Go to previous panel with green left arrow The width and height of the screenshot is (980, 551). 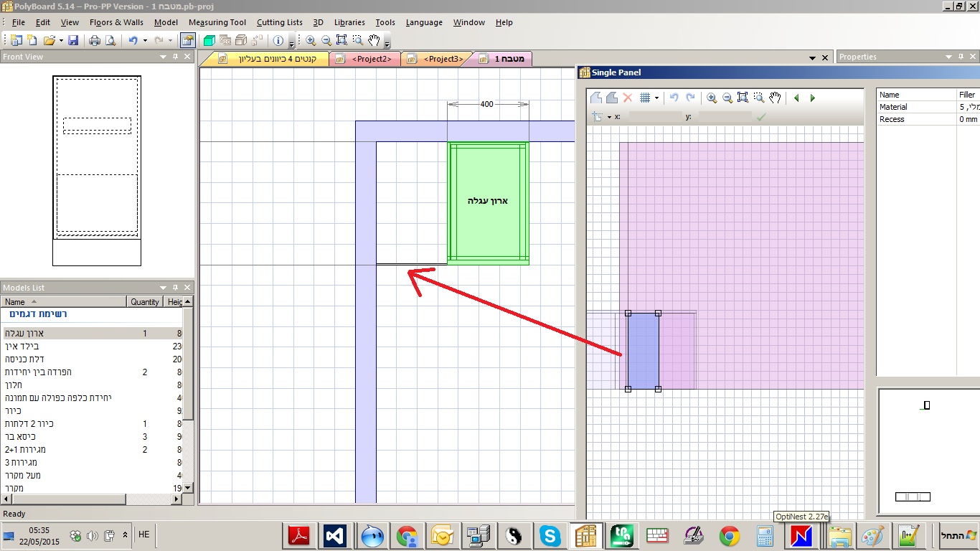pos(796,98)
